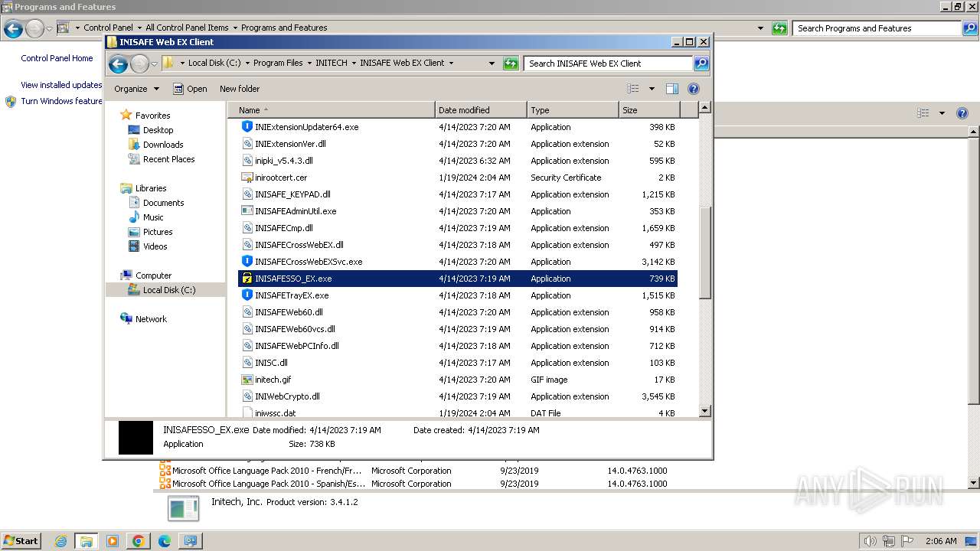Open Pictures library
Screen dimensions: 980x551
pyautogui.click(x=158, y=232)
